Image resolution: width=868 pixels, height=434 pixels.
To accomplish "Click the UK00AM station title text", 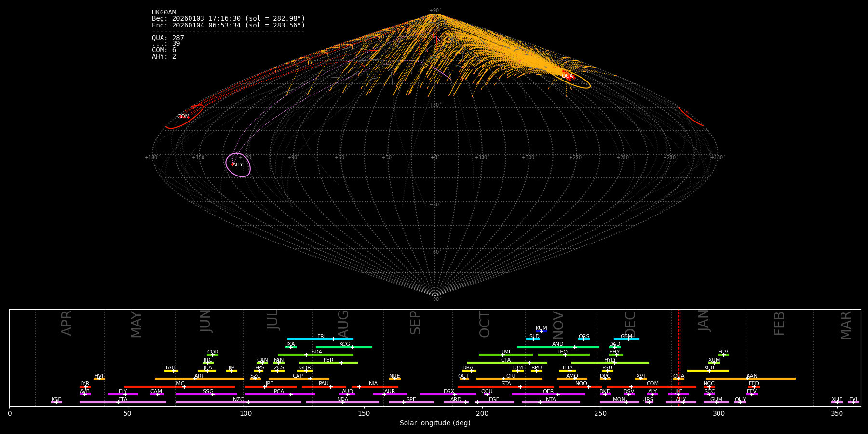I will click(x=164, y=13).
